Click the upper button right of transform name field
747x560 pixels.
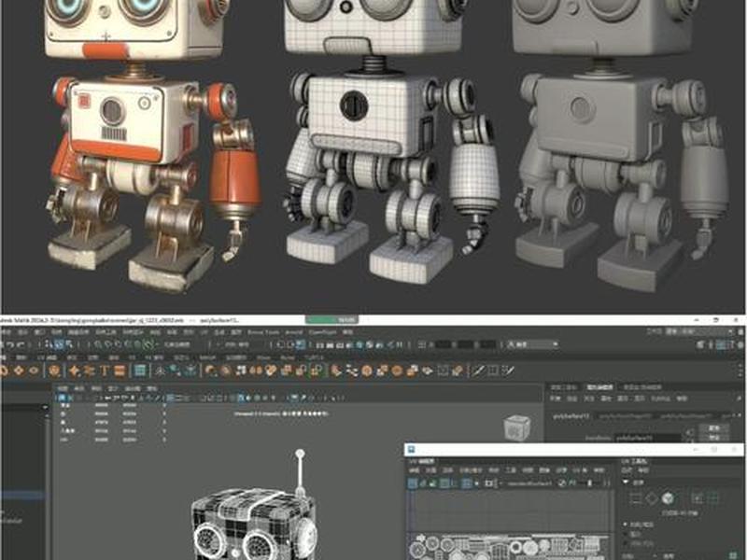(x=714, y=428)
